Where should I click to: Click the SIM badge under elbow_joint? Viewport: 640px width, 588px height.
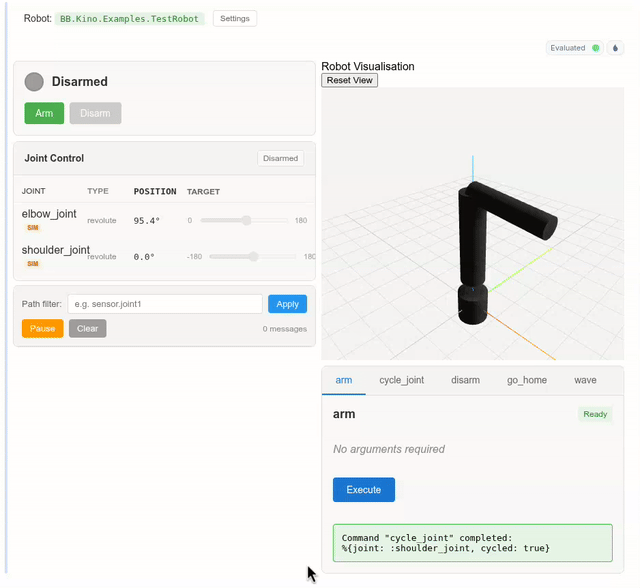pyautogui.click(x=33, y=227)
